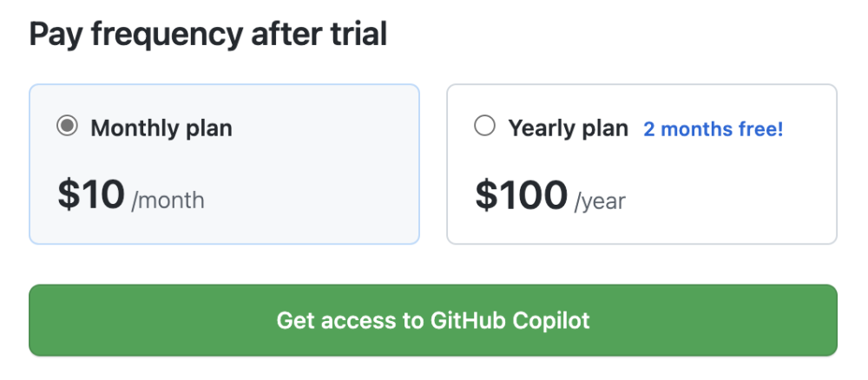Click the word "Monthly" in the plan label
The width and height of the screenshot is (868, 380).
[134, 128]
